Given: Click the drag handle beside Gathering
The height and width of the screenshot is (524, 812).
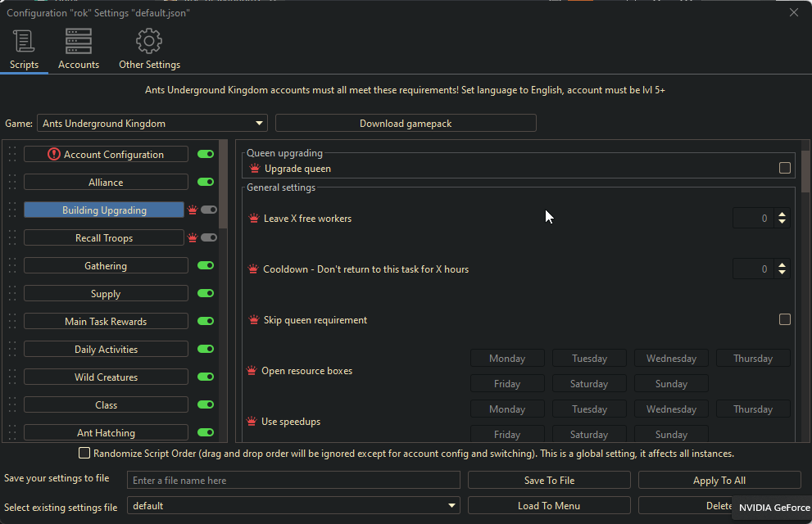Looking at the screenshot, I should (x=12, y=266).
